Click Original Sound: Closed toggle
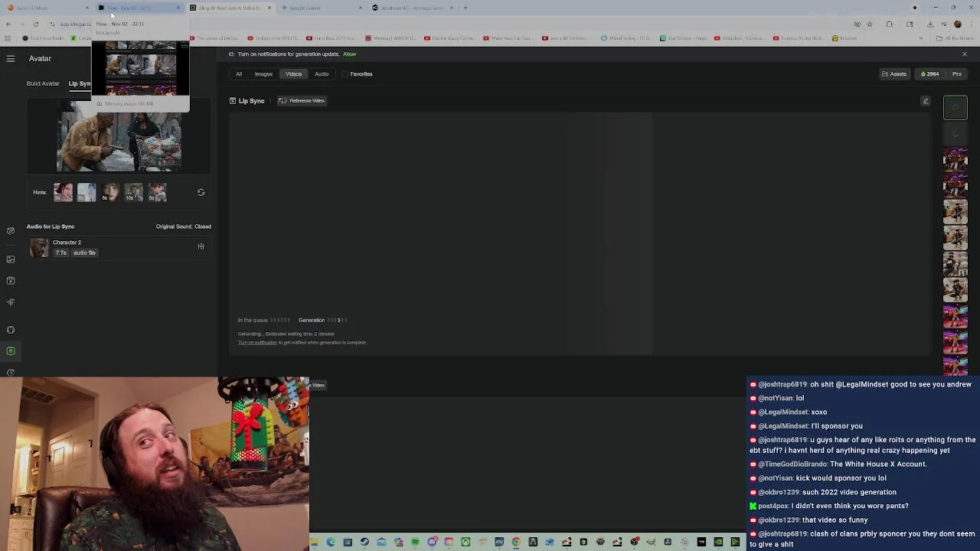The image size is (980, 551). click(183, 227)
